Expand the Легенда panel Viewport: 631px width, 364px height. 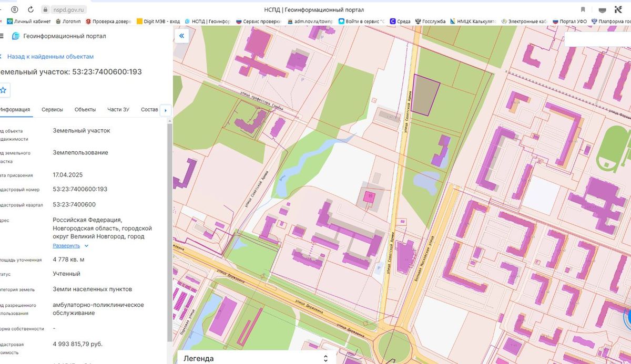(325, 358)
